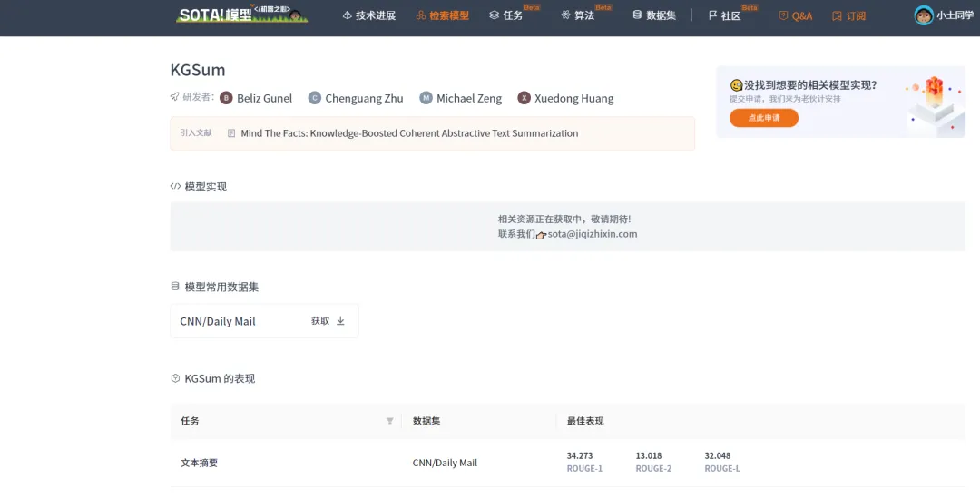Image resolution: width=980 pixels, height=498 pixels.
Task: Open the Q&A page
Action: click(x=796, y=15)
